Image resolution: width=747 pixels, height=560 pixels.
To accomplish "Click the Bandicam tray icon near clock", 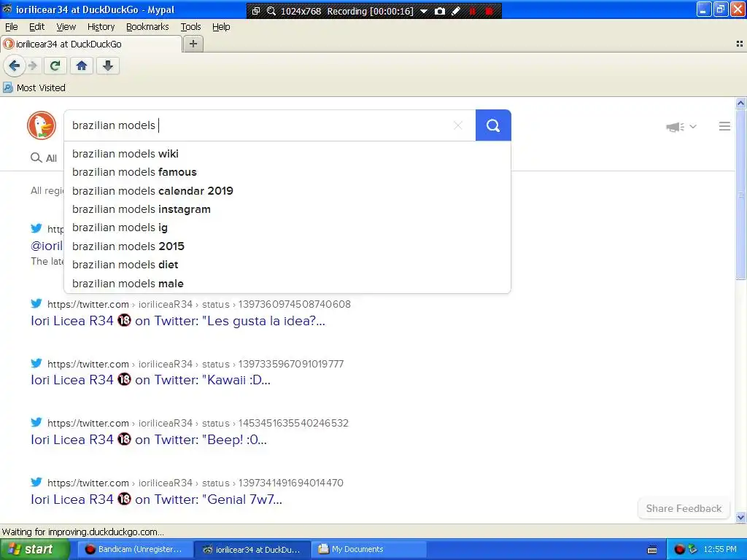I will (x=680, y=550).
